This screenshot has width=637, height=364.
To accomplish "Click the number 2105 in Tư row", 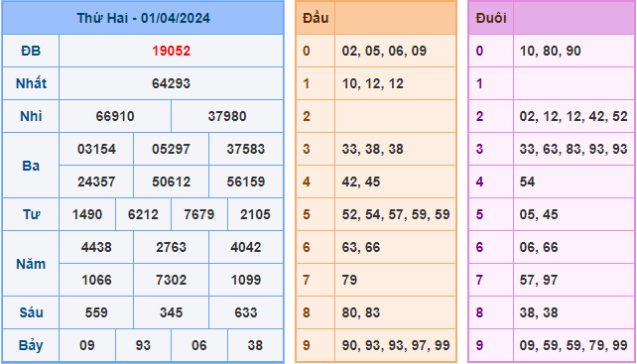I will pyautogui.click(x=256, y=214).
